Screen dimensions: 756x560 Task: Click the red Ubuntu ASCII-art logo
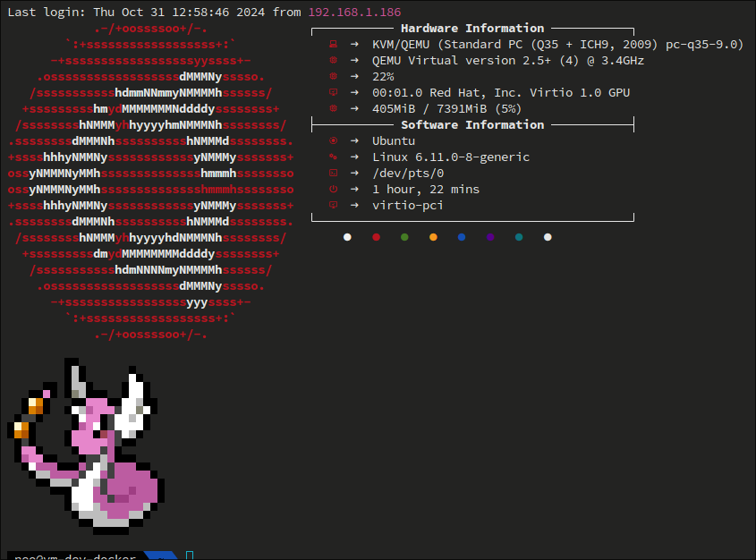click(150, 182)
